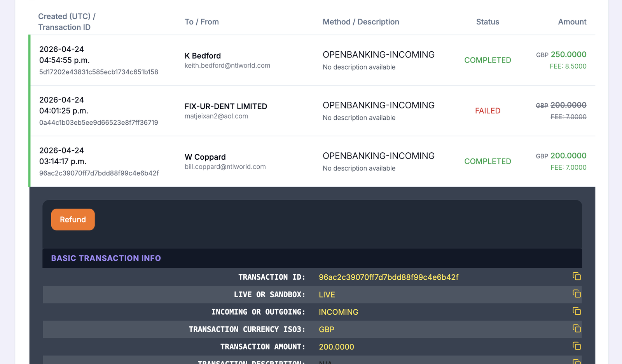Open the FIX-UR-DENT LIMITED transaction row
The image size is (622, 364).
tap(313, 111)
